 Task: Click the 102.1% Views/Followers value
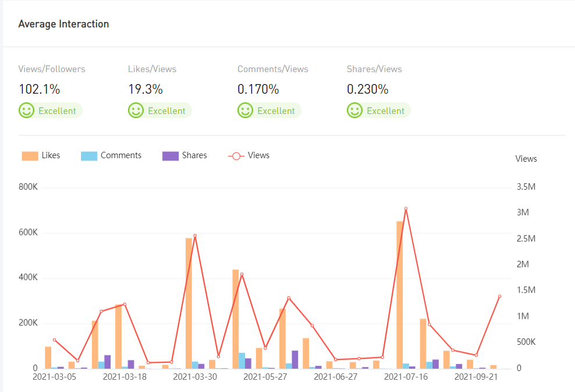coord(40,90)
